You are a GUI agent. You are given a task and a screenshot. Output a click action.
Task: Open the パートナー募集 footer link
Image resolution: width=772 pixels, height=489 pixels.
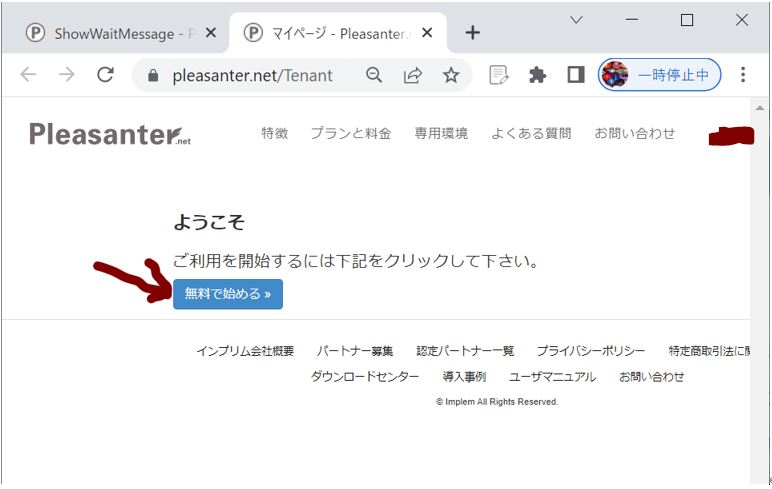tap(355, 351)
